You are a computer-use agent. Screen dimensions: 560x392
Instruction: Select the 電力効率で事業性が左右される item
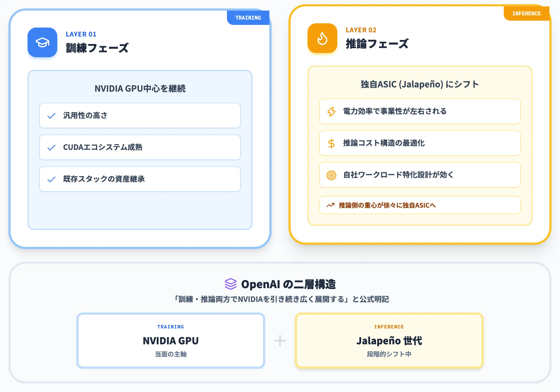click(x=420, y=111)
